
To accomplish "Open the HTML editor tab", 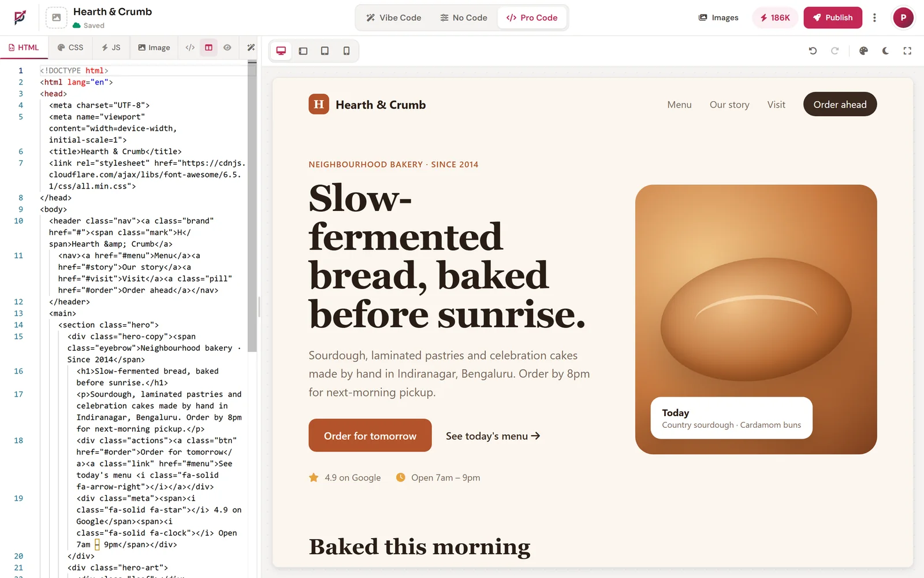I will 24,47.
